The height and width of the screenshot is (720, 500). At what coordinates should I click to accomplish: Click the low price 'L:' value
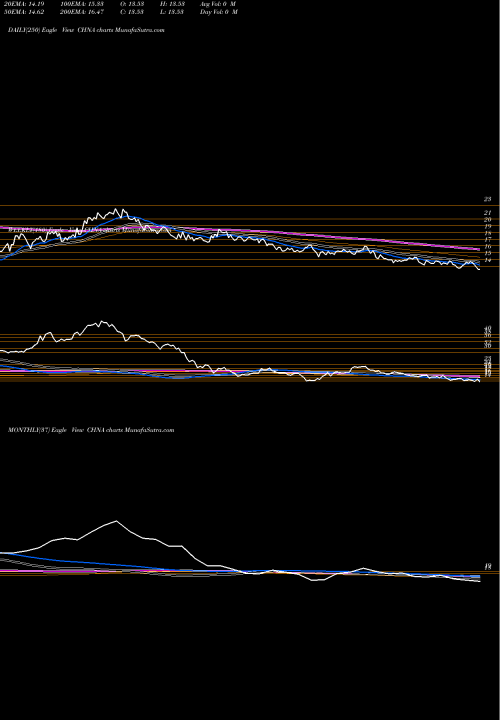pyautogui.click(x=171, y=12)
